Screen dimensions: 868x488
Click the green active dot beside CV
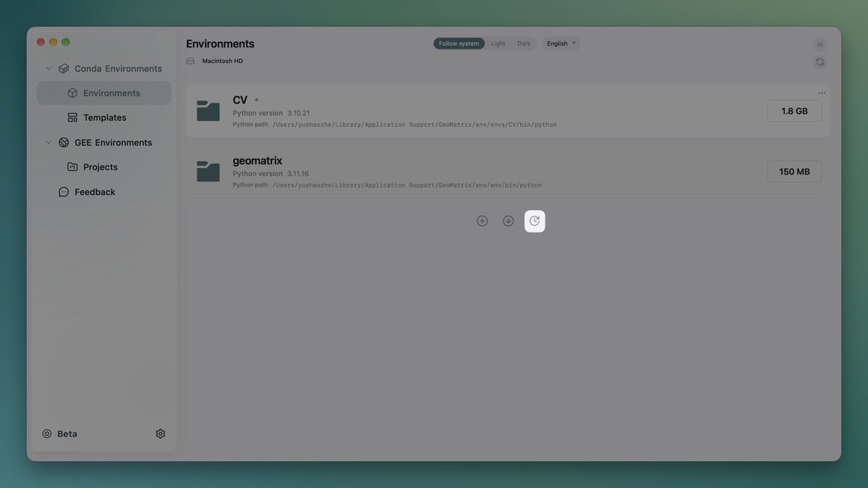(x=257, y=99)
